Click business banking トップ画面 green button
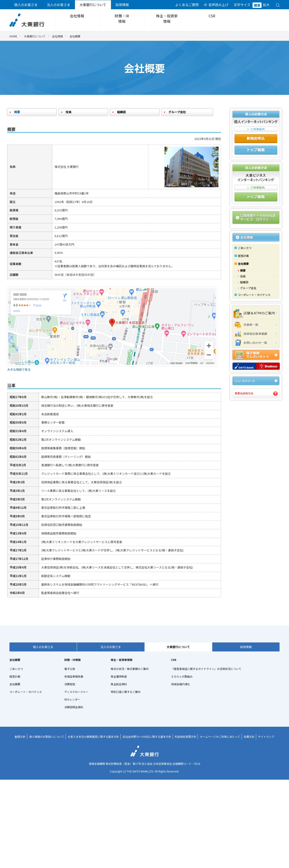 (x=256, y=197)
